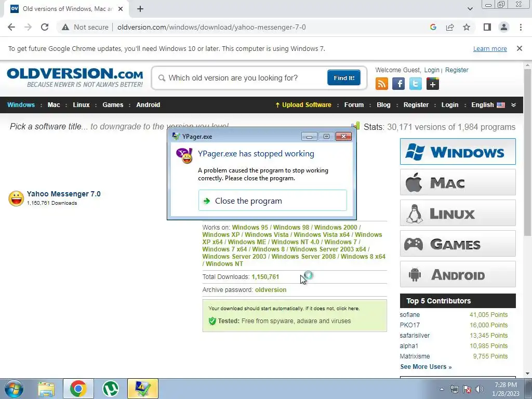Open the Forum nav link
This screenshot has width=532, height=399.
[x=354, y=105]
